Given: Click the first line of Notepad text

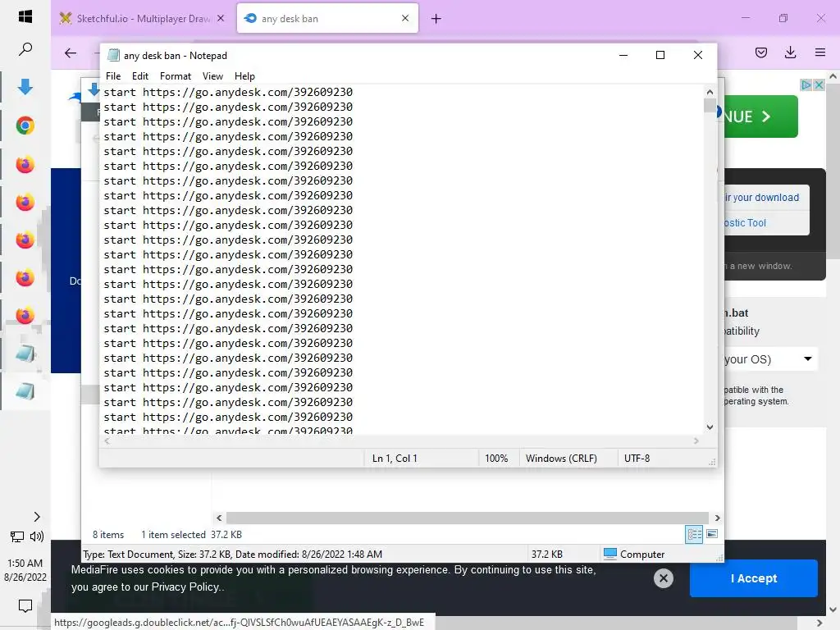Looking at the screenshot, I should (x=228, y=92).
